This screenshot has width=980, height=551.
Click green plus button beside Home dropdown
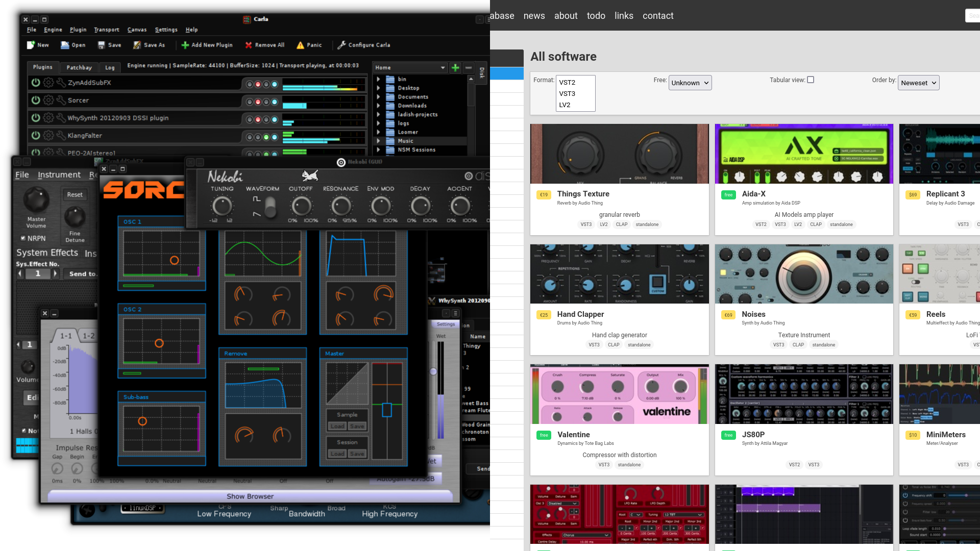click(x=455, y=67)
